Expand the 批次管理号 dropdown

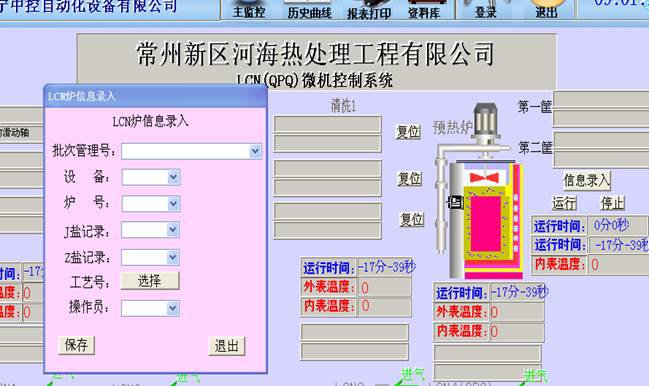pyautogui.click(x=255, y=151)
